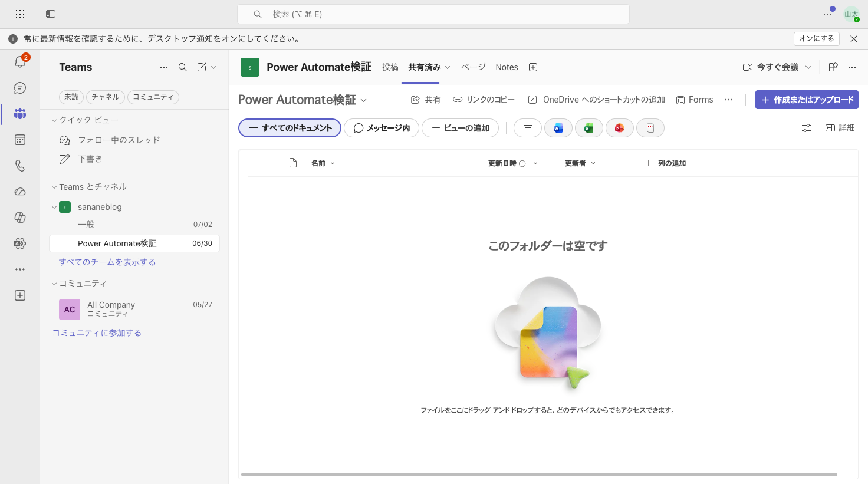
Task: Collapse the コミュニティ section
Action: (54, 284)
